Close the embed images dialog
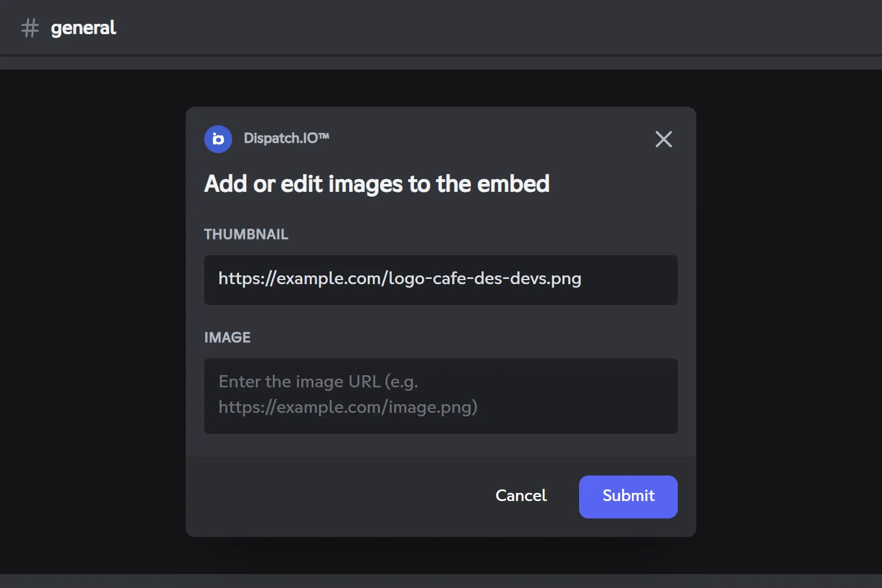This screenshot has height=588, width=882. tap(664, 139)
